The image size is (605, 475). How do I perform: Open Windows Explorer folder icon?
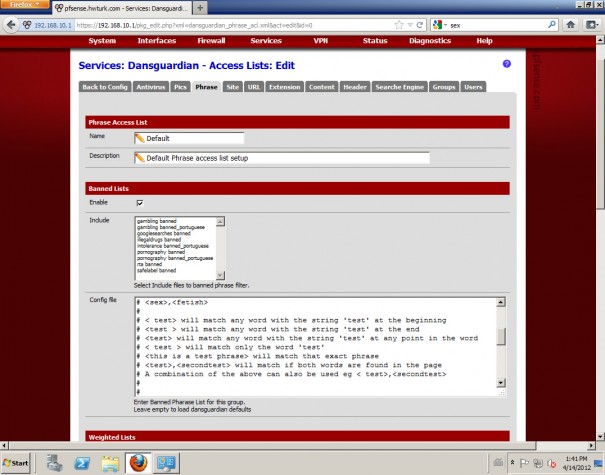[x=110, y=463]
